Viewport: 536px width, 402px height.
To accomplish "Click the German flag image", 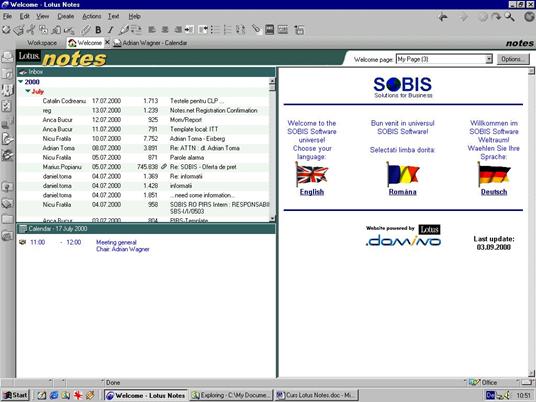I will pos(494,174).
